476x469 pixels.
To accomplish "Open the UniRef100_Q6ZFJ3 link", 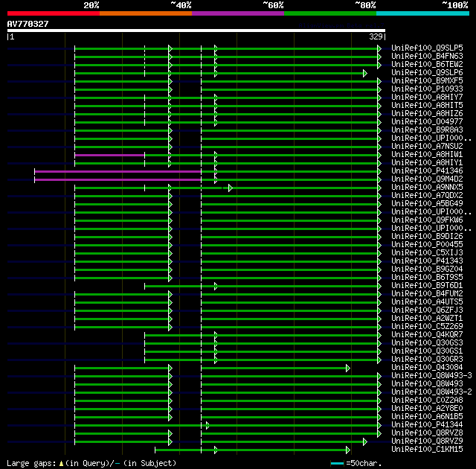I will (427, 310).
